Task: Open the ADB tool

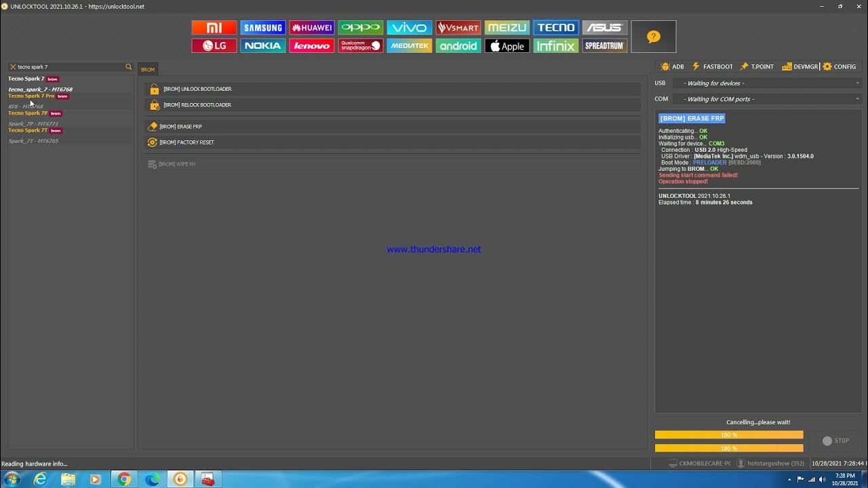Action: [x=672, y=66]
